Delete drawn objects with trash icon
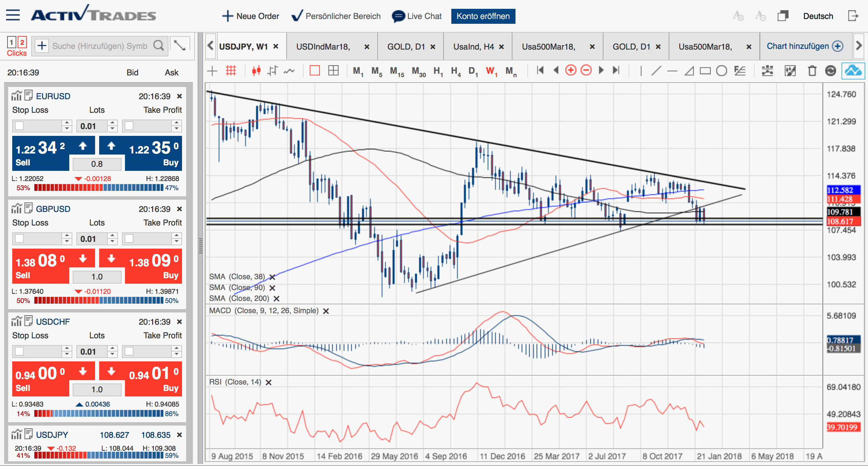The width and height of the screenshot is (868, 466). coord(812,71)
